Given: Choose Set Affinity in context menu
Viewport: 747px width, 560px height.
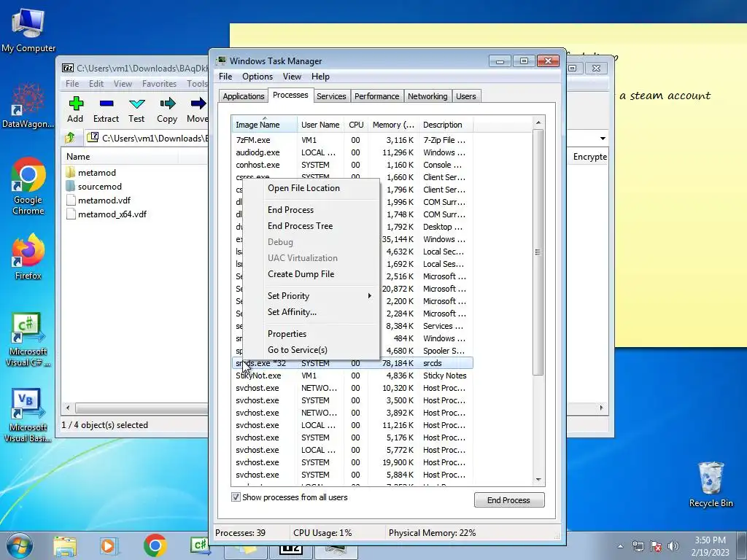Looking at the screenshot, I should [x=311, y=312].
